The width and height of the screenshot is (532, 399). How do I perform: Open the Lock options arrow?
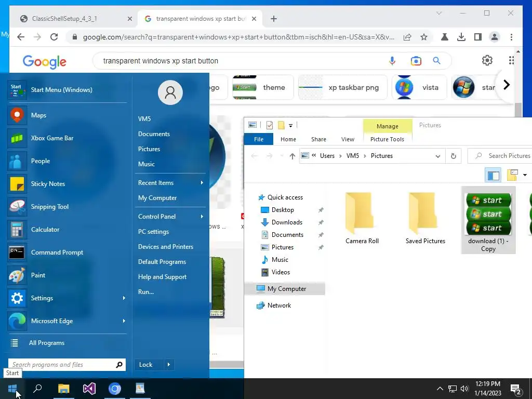169,365
